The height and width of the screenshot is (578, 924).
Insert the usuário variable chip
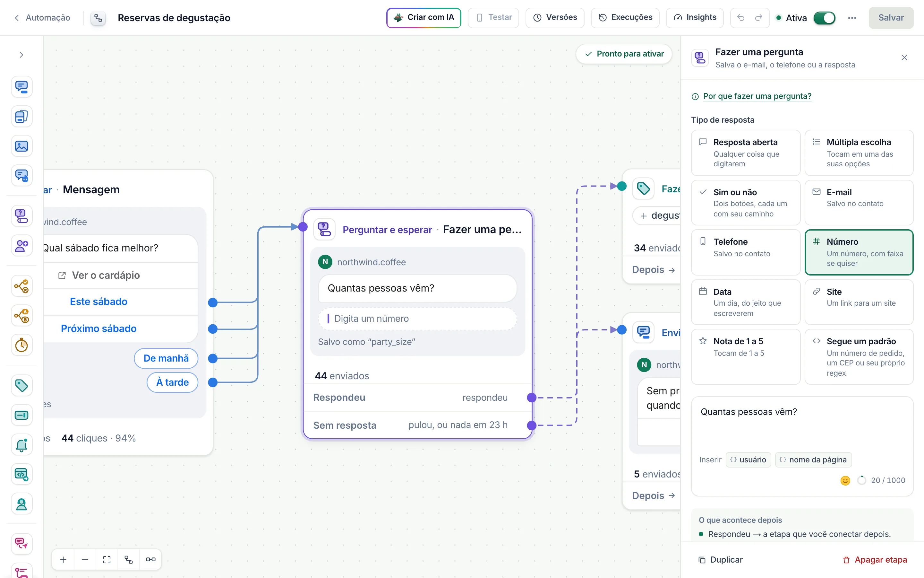[x=748, y=460]
